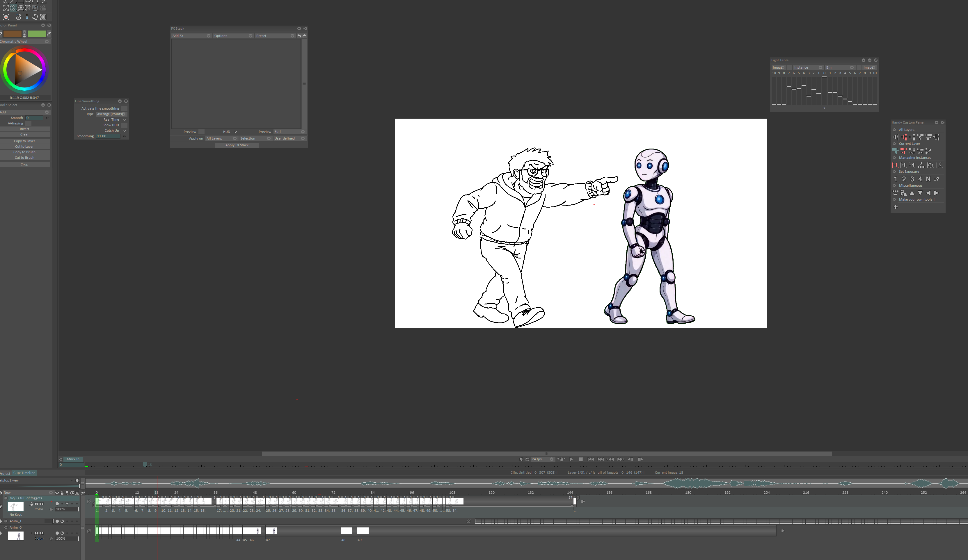Toggle lock icon in the layer header
This screenshot has height=560, width=968.
[x=62, y=493]
